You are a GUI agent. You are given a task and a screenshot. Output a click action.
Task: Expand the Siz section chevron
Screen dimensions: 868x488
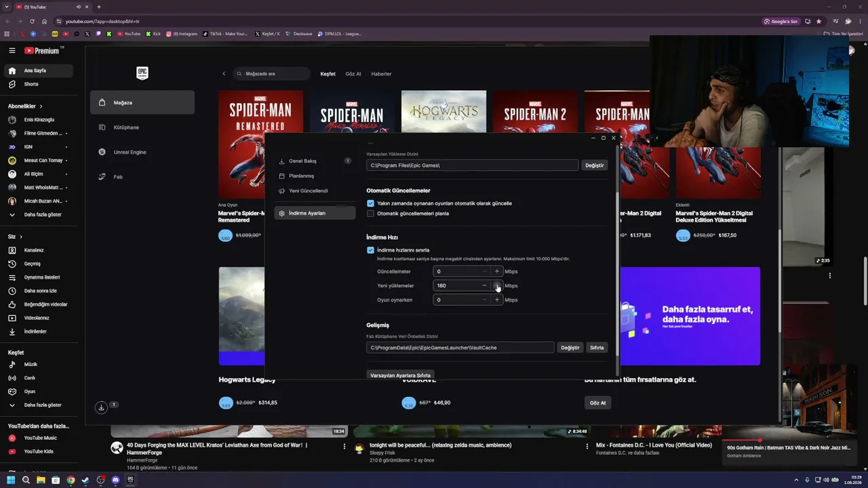[x=21, y=237]
